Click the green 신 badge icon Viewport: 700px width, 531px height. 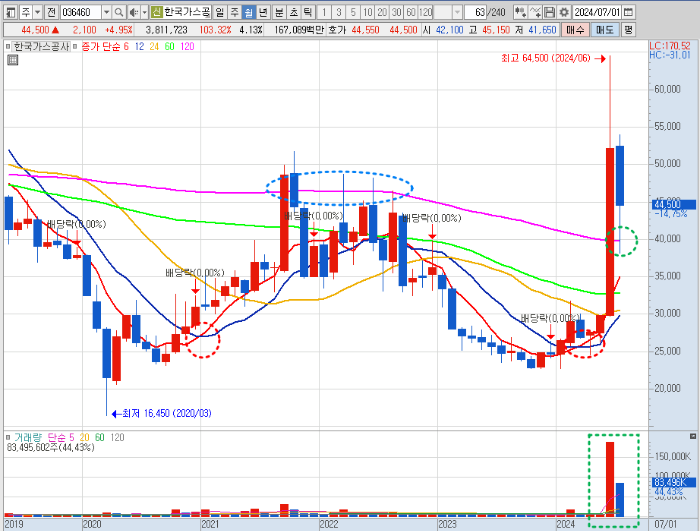point(156,12)
